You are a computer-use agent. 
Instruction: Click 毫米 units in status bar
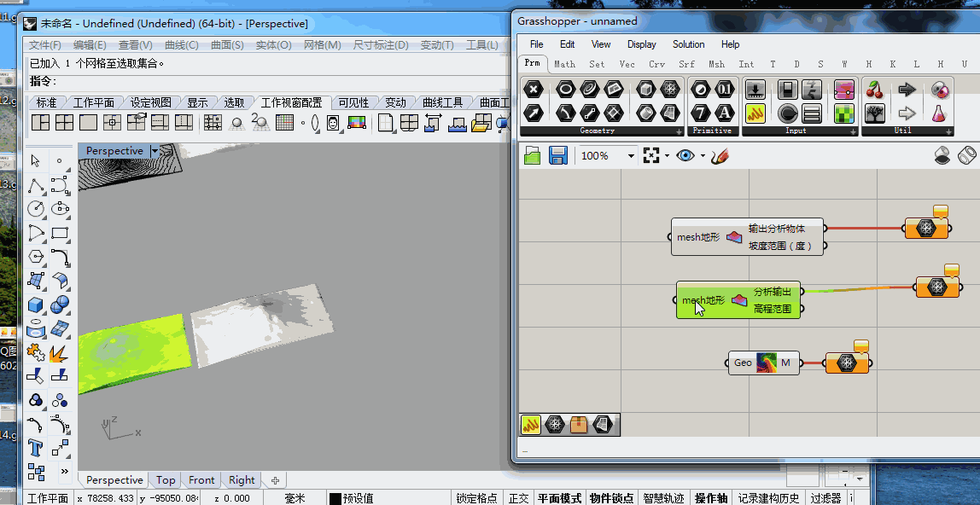click(295, 498)
